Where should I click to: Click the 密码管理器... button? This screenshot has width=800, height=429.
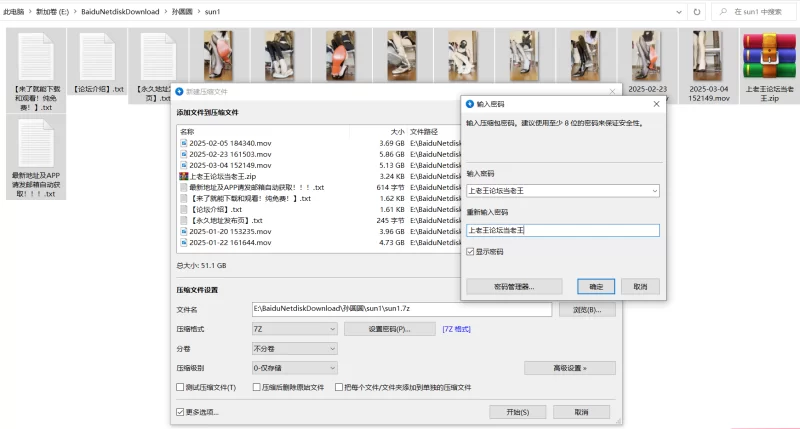[514, 287]
